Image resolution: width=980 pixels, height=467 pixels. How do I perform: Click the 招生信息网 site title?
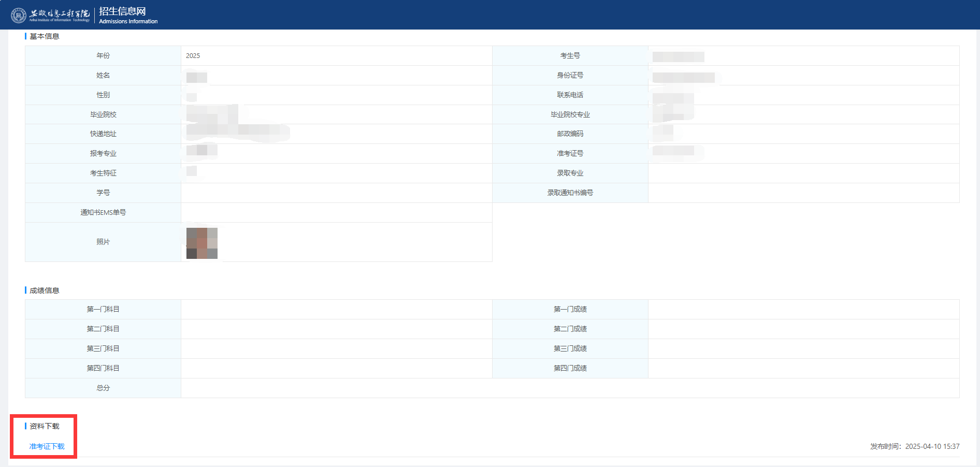click(122, 11)
